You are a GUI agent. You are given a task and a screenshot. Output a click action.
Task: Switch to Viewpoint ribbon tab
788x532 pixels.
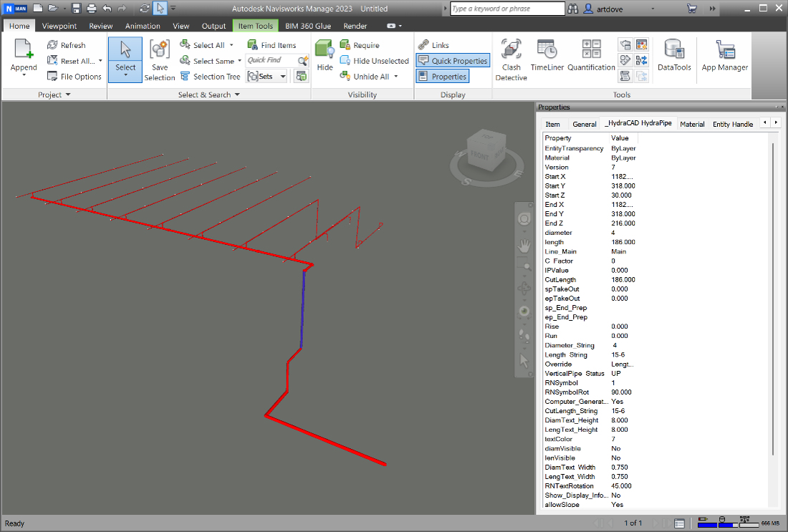(59, 26)
